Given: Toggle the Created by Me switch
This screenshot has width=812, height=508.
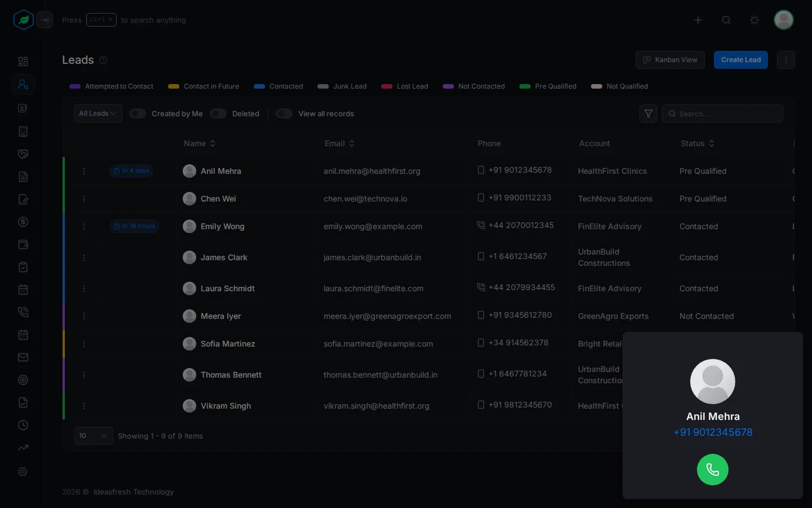Looking at the screenshot, I should coord(138,113).
